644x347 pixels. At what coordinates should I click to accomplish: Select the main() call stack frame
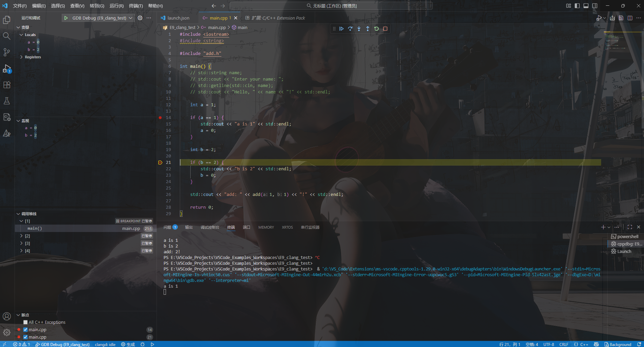[86, 229]
